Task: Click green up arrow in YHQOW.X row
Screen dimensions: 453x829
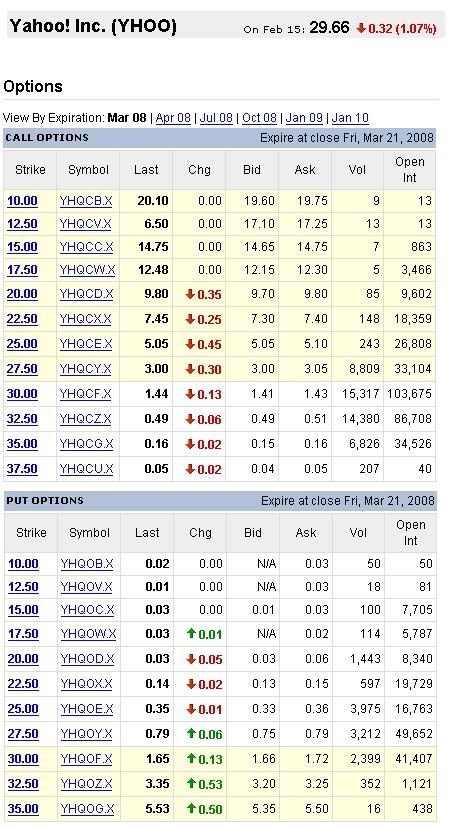Action: click(191, 633)
